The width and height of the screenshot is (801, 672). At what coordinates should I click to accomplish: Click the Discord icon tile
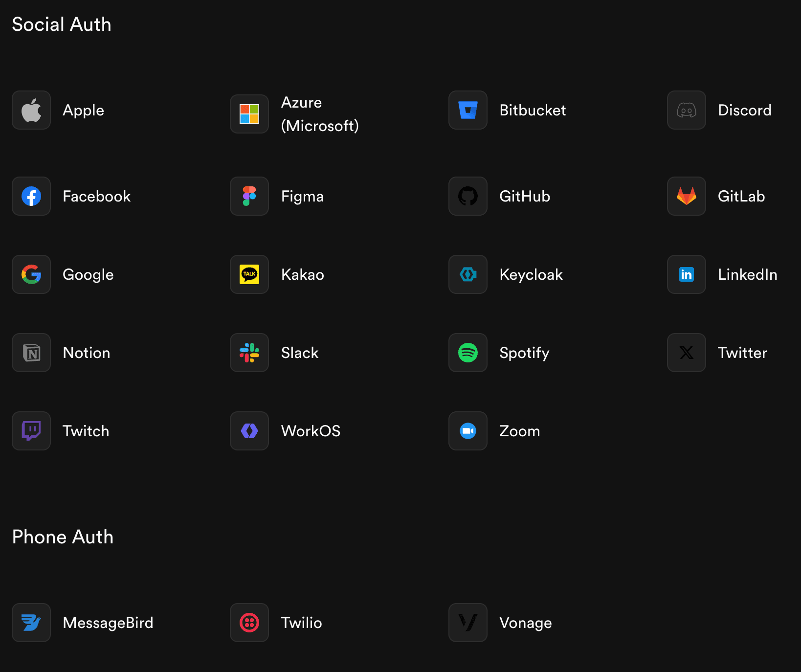tap(687, 110)
